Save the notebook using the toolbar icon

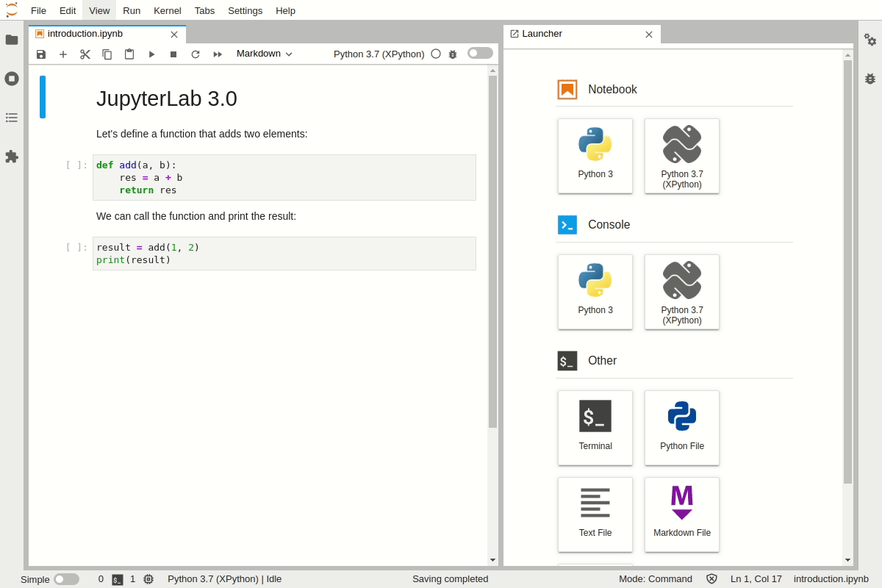[41, 54]
